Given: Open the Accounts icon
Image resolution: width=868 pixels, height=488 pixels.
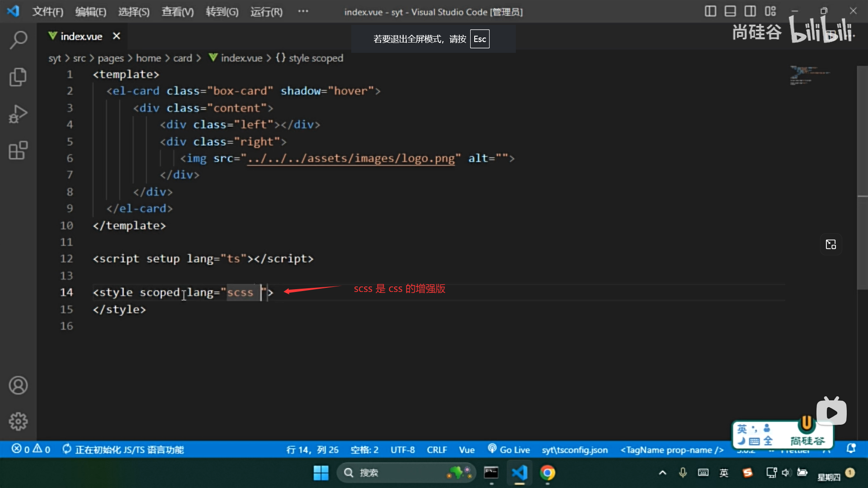Looking at the screenshot, I should click(x=18, y=385).
